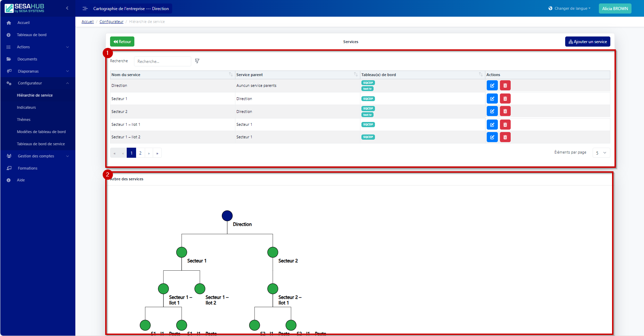644x336 pixels.
Task: Sort by Nom du service column
Action: click(x=231, y=75)
